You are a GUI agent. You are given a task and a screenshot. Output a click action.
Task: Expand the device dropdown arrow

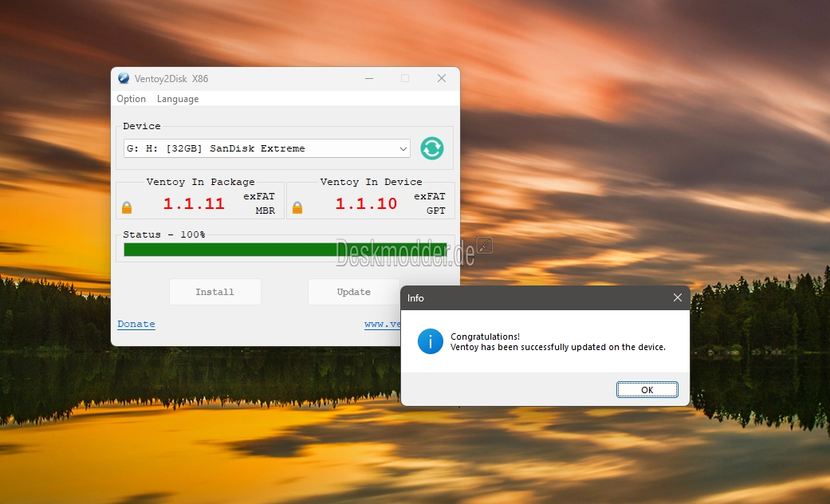coord(403,148)
